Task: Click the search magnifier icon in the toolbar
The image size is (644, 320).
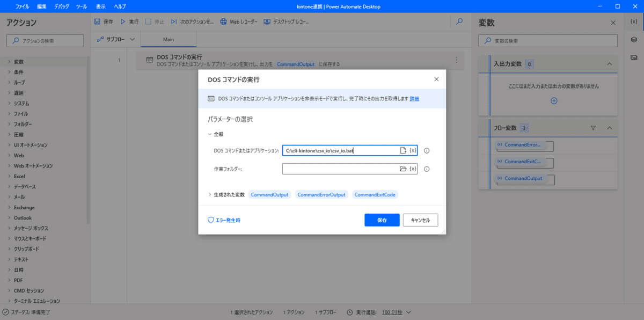Action: pos(458,21)
